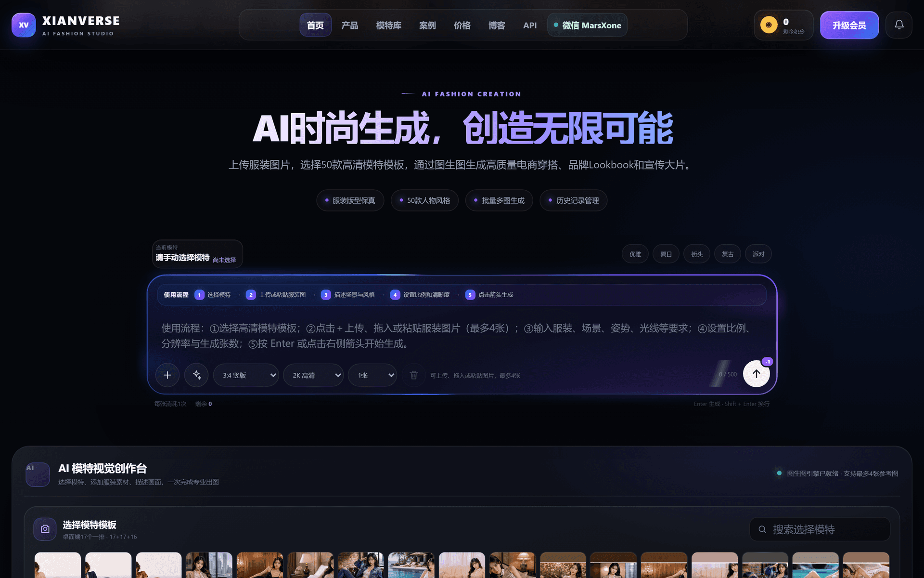Click the 服装版型保真 feature pill
Screen dimensions: 924x578
350,200
